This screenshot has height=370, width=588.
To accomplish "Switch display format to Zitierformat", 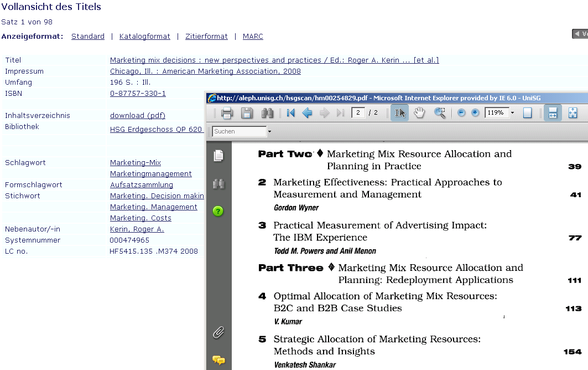I will [x=206, y=37].
